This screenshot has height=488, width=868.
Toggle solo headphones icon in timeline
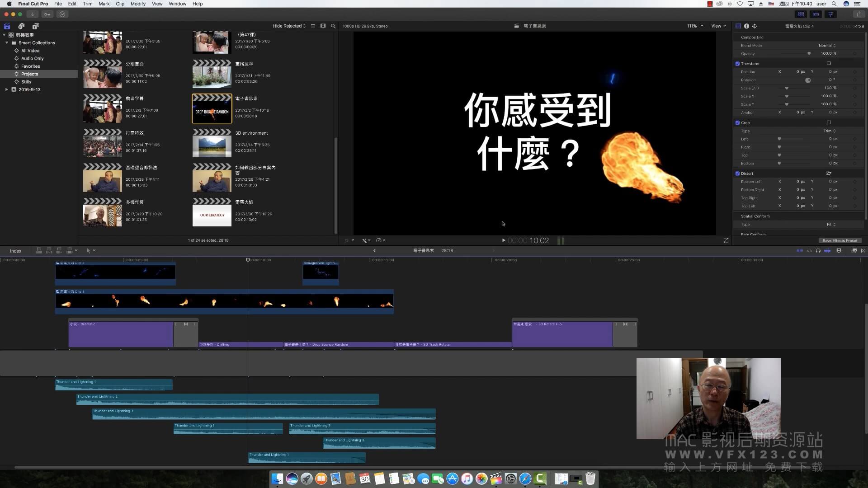coord(818,250)
